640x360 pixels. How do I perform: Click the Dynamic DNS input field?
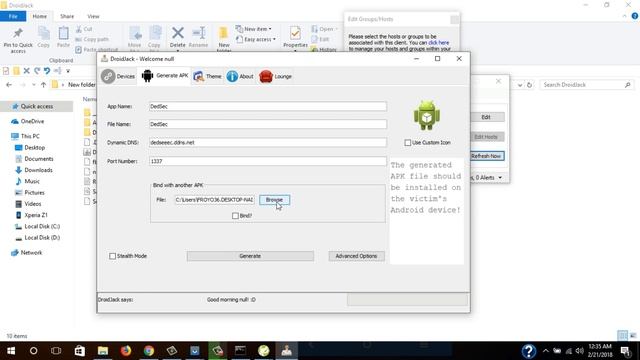(268, 142)
